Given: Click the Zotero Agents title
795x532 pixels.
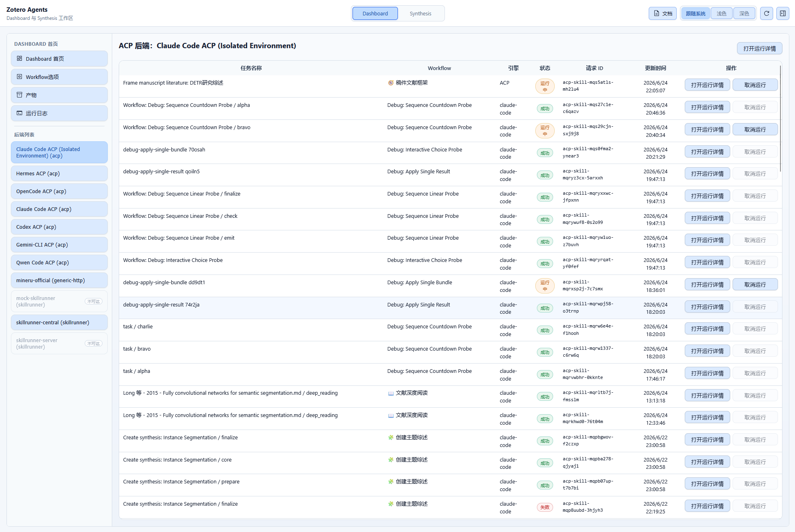Looking at the screenshot, I should [x=27, y=9].
